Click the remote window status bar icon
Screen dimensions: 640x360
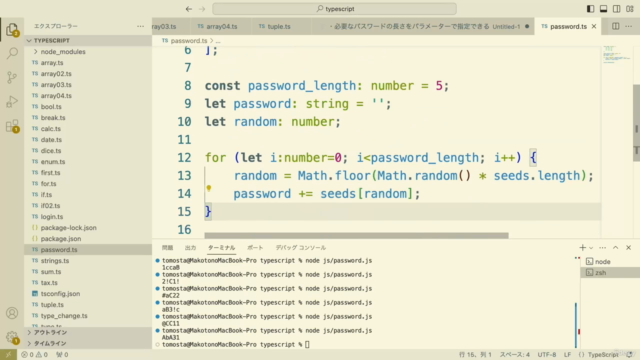pos(8,355)
